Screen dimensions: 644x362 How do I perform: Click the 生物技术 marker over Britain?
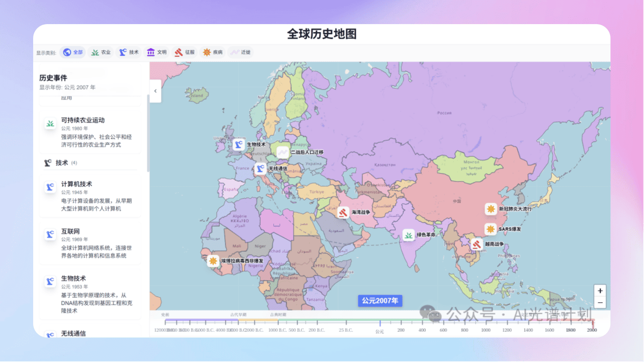click(x=238, y=144)
